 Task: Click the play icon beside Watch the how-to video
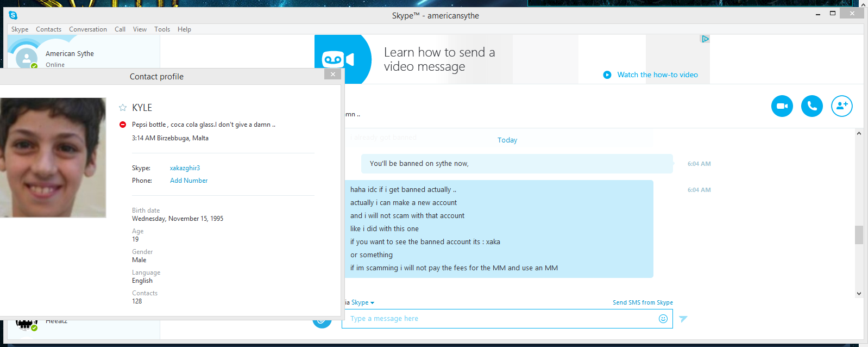[x=607, y=75]
